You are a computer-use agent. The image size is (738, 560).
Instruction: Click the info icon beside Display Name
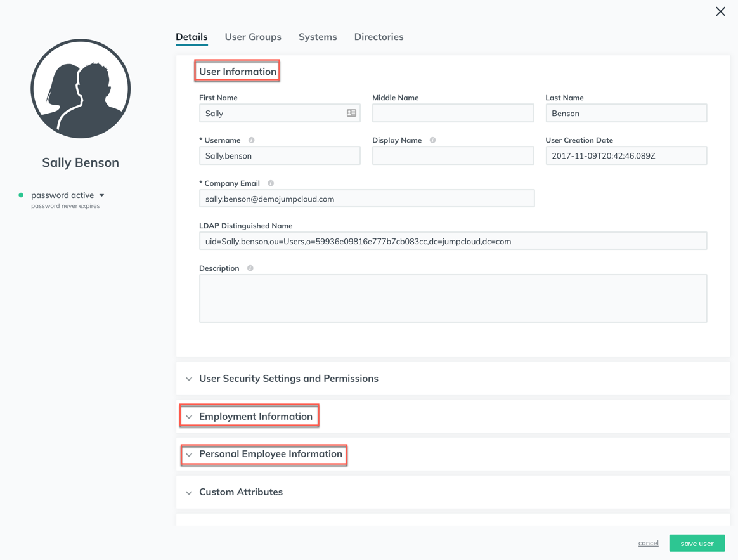click(432, 140)
